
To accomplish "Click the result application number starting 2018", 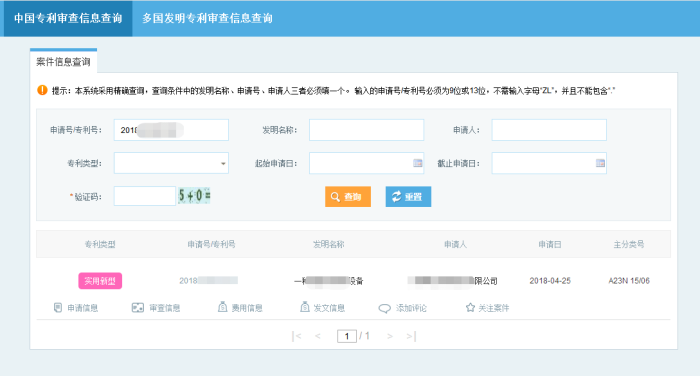I will pos(208,280).
